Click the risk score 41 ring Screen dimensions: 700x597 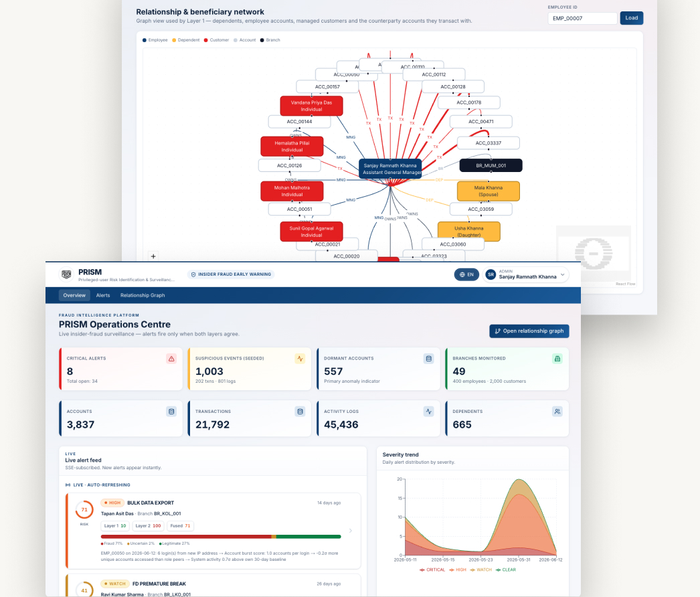pyautogui.click(x=84, y=590)
